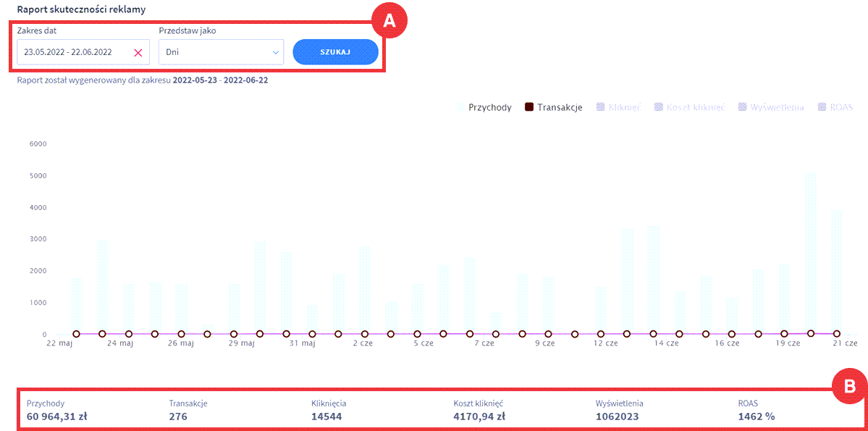Click the Przychody light legend swatch
The height and width of the screenshot is (431, 868).
[x=460, y=107]
